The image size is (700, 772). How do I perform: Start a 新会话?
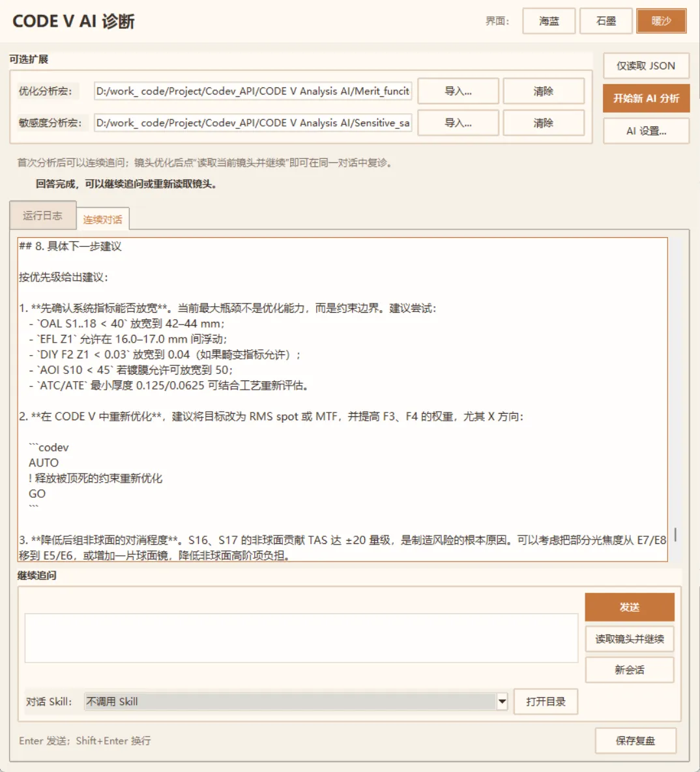(x=630, y=670)
